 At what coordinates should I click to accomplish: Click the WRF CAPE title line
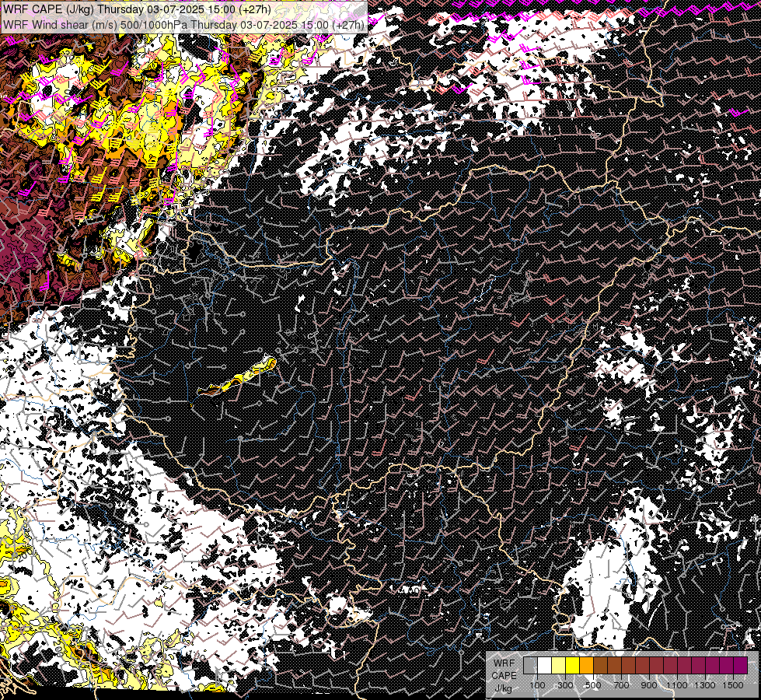[x=136, y=9]
